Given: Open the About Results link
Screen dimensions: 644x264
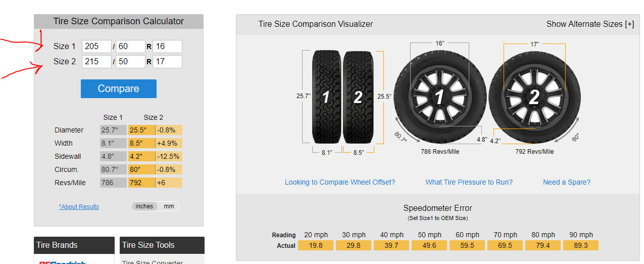Looking at the screenshot, I should point(79,207).
